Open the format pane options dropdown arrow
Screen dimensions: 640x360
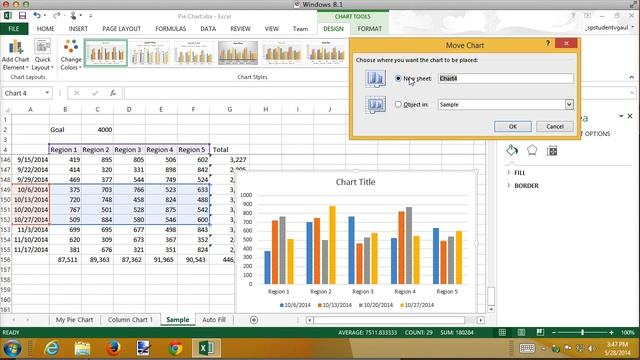click(x=621, y=116)
